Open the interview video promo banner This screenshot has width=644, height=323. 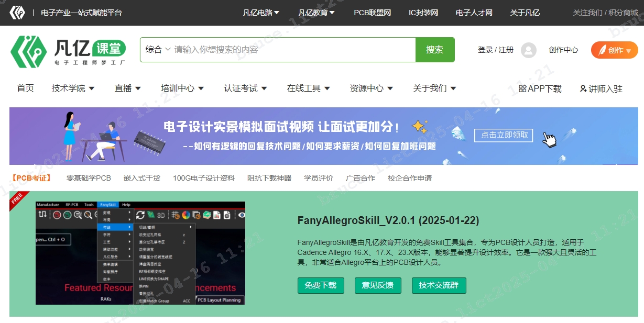(324, 136)
